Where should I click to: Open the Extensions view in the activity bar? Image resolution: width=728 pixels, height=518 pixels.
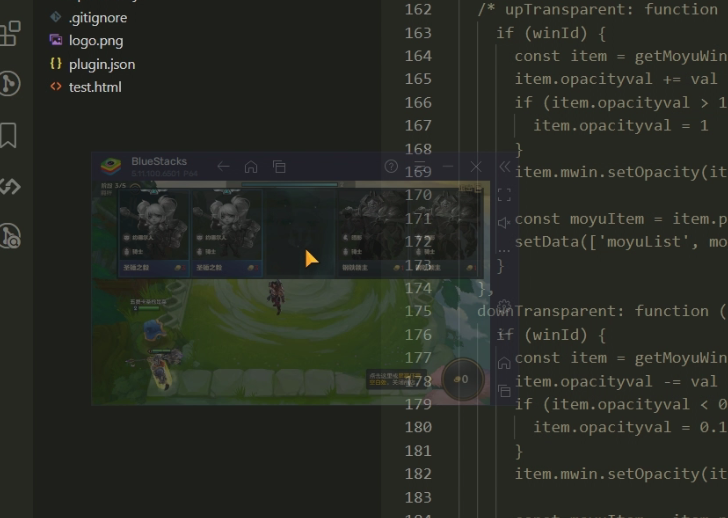pyautogui.click(x=10, y=33)
